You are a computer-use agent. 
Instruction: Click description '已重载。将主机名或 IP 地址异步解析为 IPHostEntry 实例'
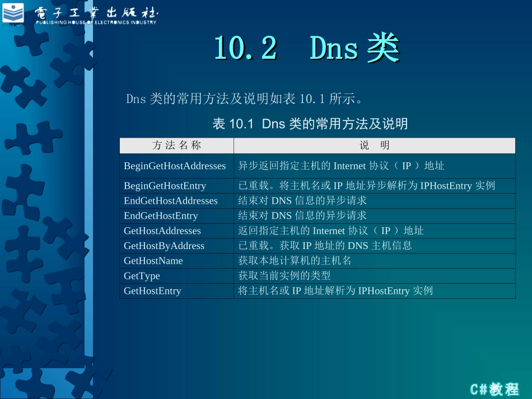[366, 186]
